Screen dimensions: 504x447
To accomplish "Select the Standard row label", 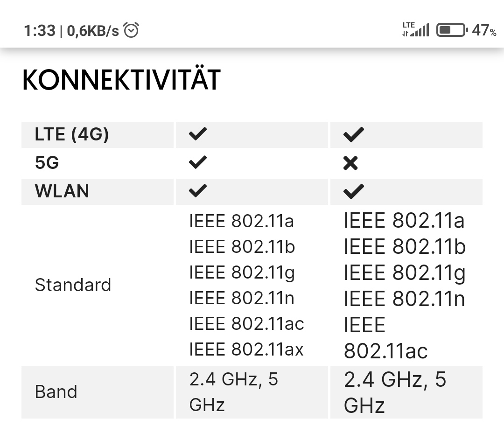I will pyautogui.click(x=73, y=285).
